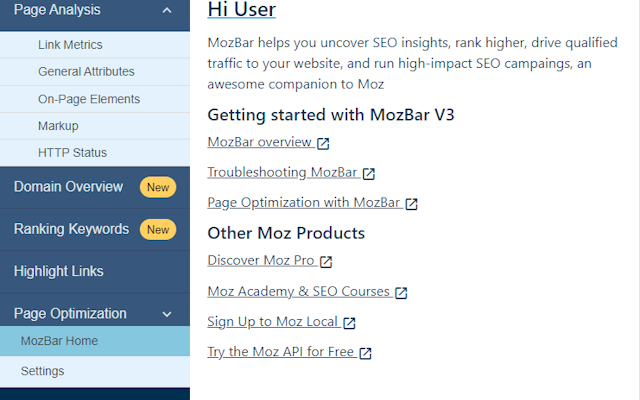The image size is (640, 400).
Task: Click Sign Up to Moz Local link
Action: [x=273, y=322]
